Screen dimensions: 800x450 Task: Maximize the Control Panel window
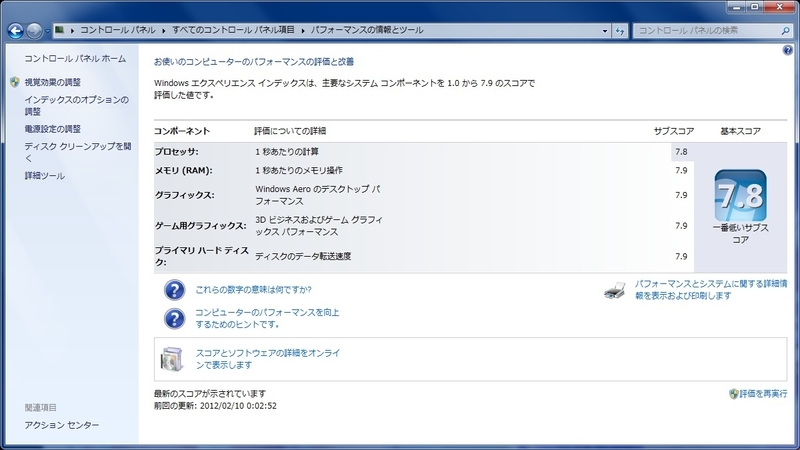tap(755, 7)
